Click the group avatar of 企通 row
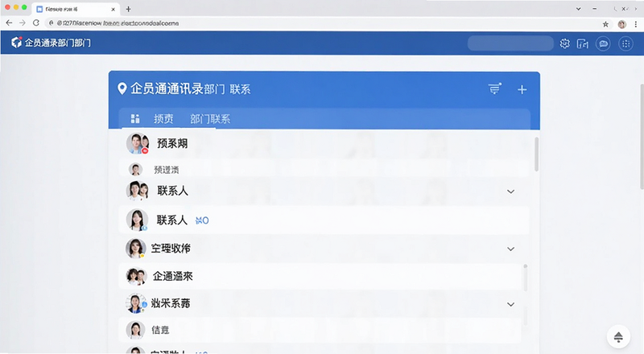This screenshot has width=644, height=354. [136, 277]
